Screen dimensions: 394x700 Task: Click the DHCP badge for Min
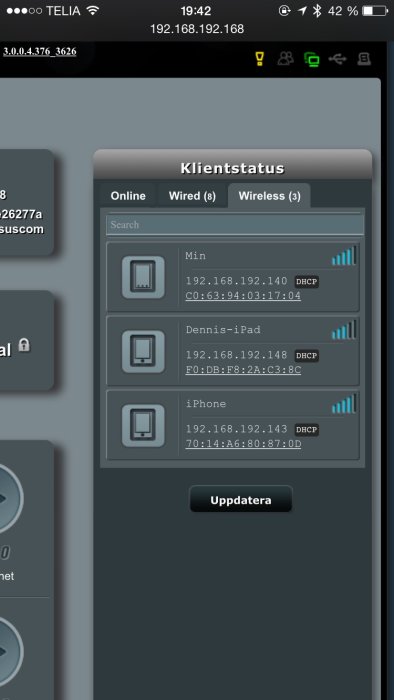(307, 282)
